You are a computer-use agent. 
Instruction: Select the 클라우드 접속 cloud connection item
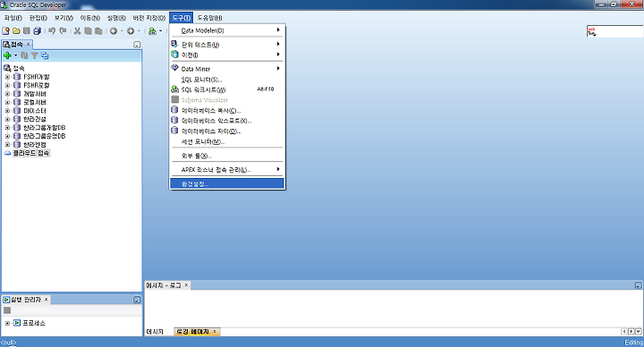click(31, 153)
